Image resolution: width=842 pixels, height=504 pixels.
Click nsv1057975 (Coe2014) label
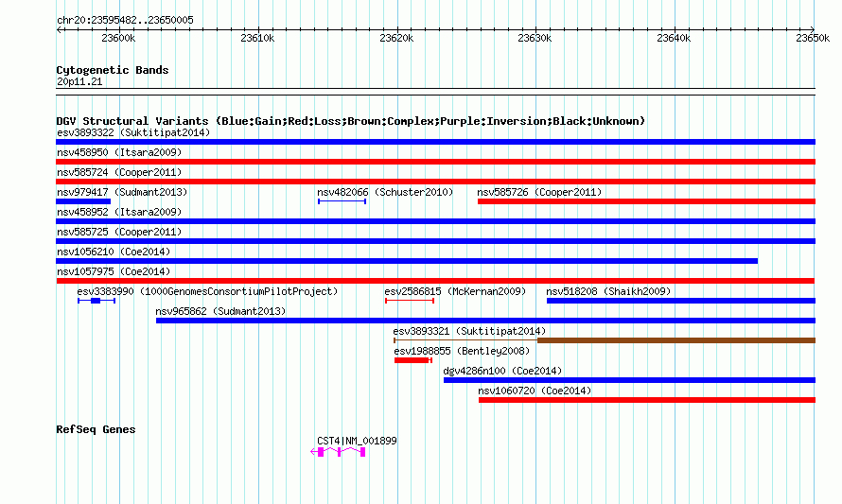pyautogui.click(x=114, y=271)
